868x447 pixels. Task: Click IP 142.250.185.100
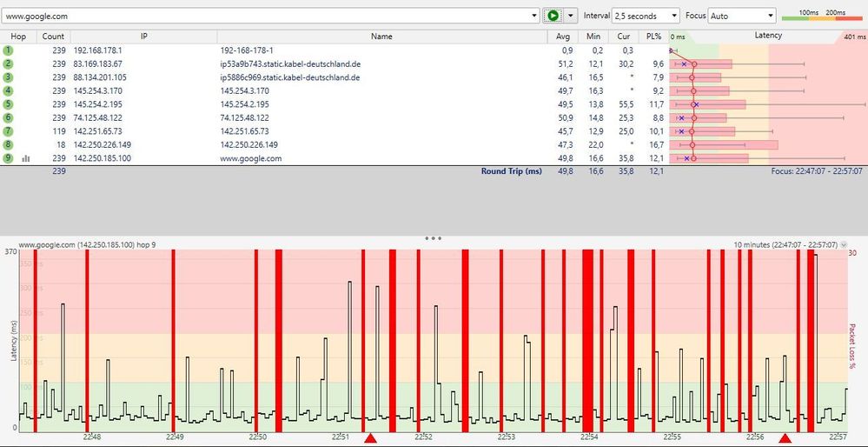102,158
